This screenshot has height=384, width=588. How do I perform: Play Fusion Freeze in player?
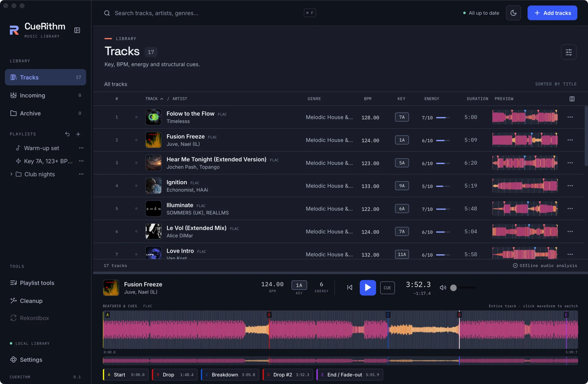point(367,288)
